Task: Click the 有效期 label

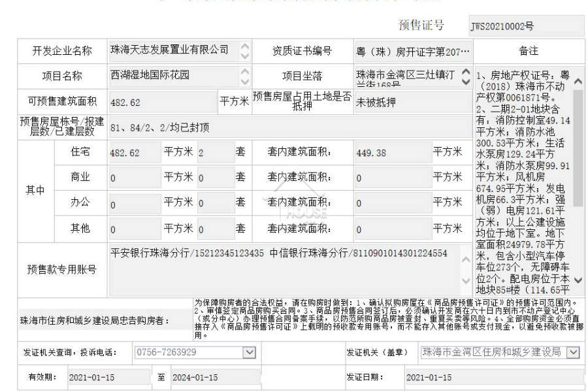Action: (42, 376)
